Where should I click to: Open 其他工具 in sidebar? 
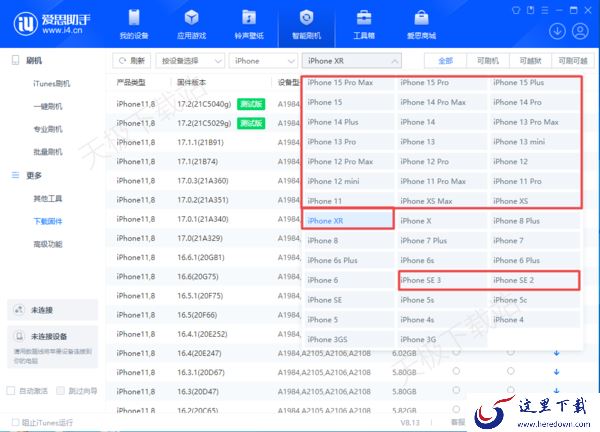[48, 198]
